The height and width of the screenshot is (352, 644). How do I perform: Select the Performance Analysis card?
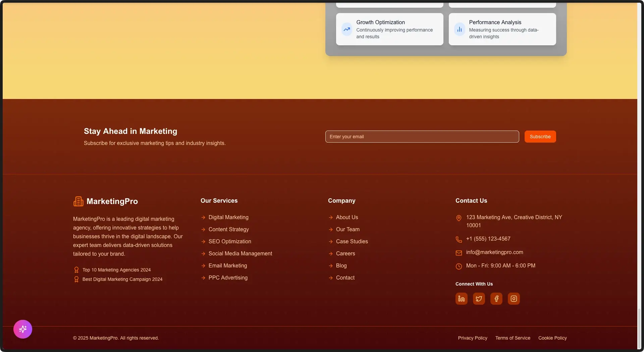[502, 29]
